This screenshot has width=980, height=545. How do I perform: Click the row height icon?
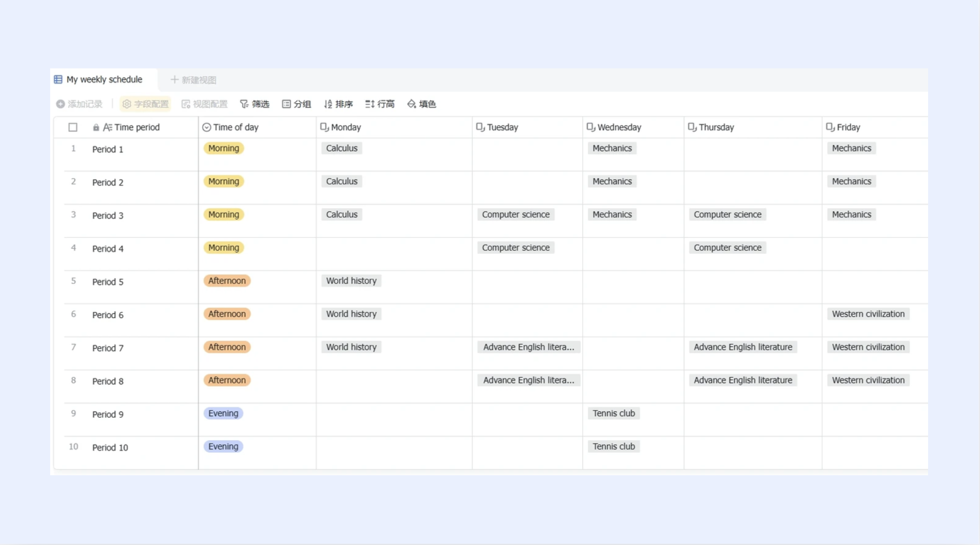[x=370, y=104]
